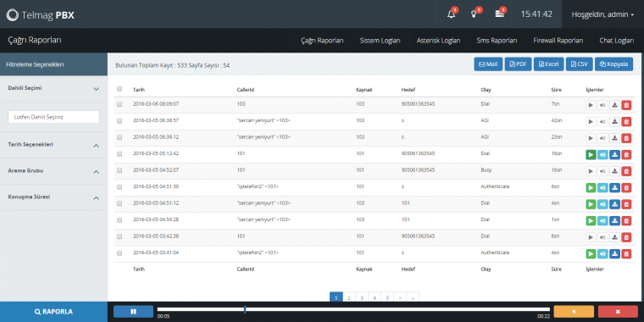This screenshot has height=322, width=644.
Task: Play the 2016-03-05 04:51:30 Authenticate recording
Action: click(x=591, y=188)
